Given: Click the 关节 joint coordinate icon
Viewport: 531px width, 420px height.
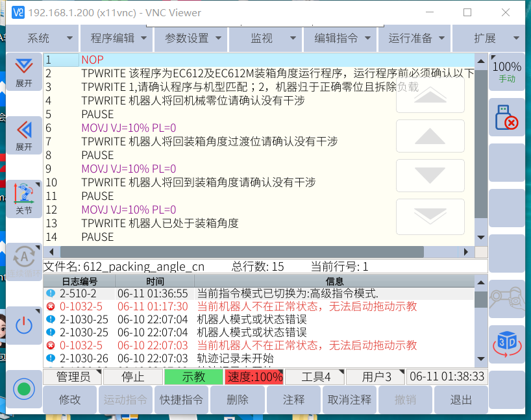Looking at the screenshot, I should (24, 199).
